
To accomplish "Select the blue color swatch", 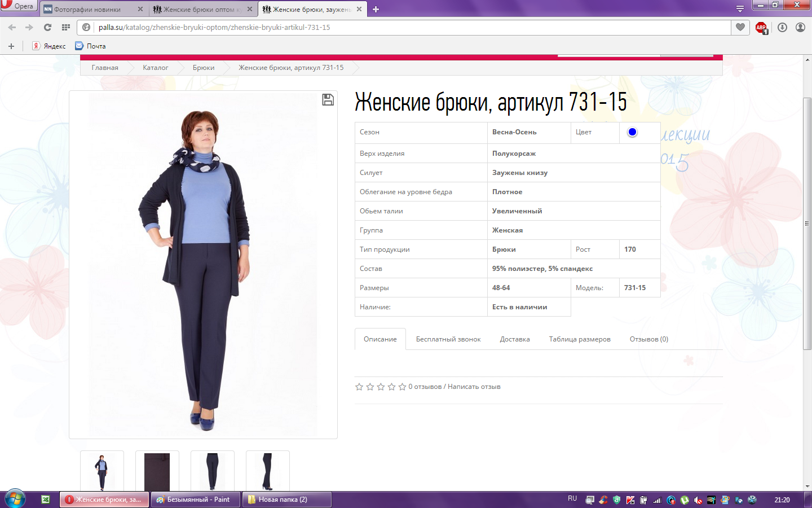I will [632, 132].
